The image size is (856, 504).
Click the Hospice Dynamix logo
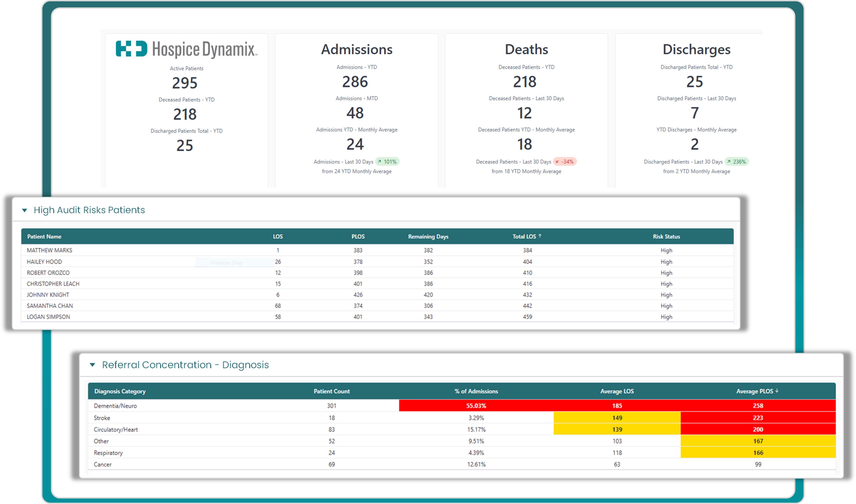[x=187, y=49]
